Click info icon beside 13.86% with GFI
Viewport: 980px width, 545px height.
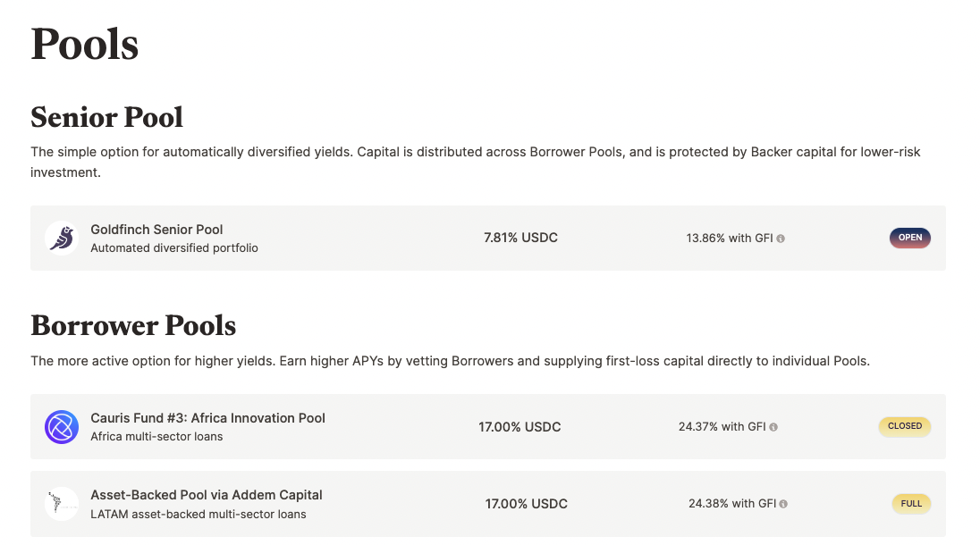click(x=781, y=239)
